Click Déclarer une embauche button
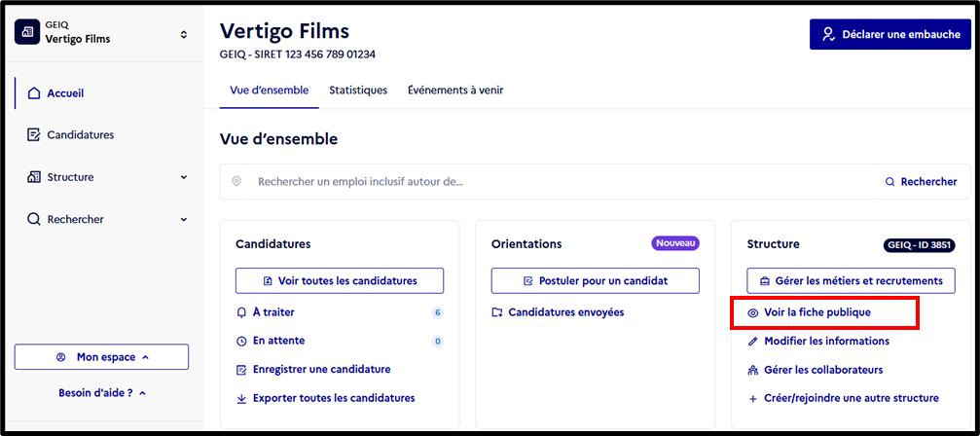 tap(890, 34)
